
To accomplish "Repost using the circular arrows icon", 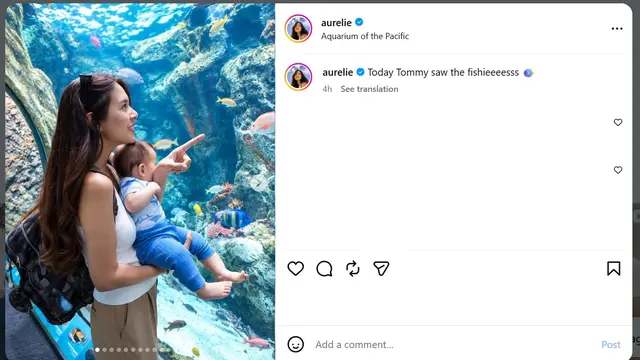I will click(x=353, y=269).
